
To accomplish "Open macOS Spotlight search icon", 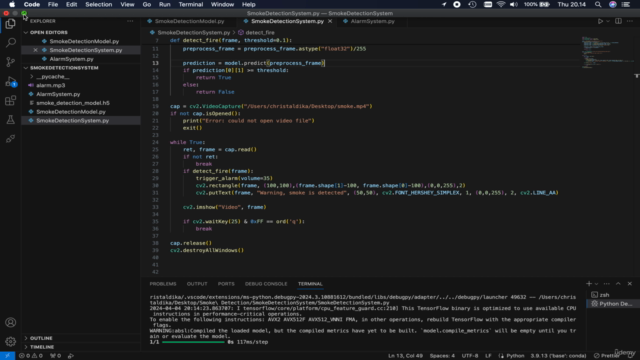I will 598,4.
